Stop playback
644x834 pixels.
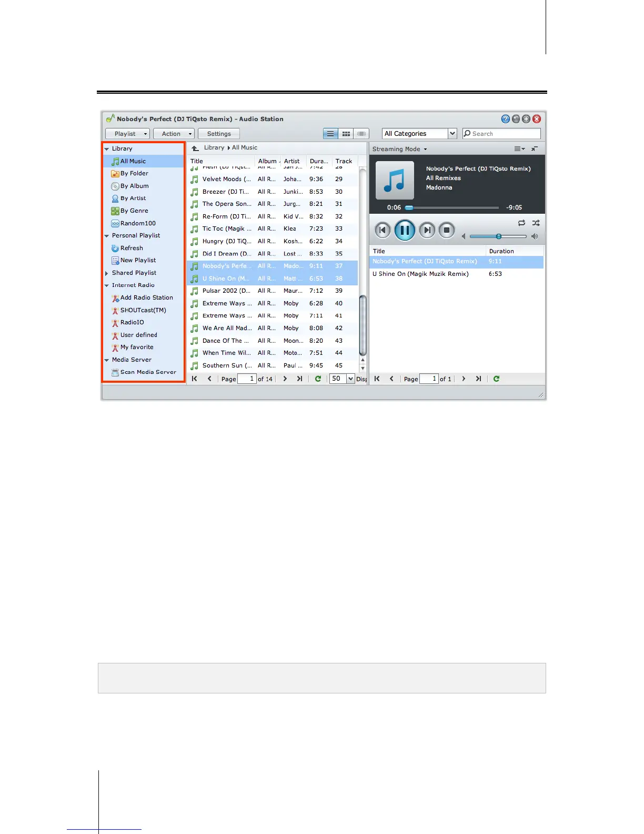click(447, 230)
